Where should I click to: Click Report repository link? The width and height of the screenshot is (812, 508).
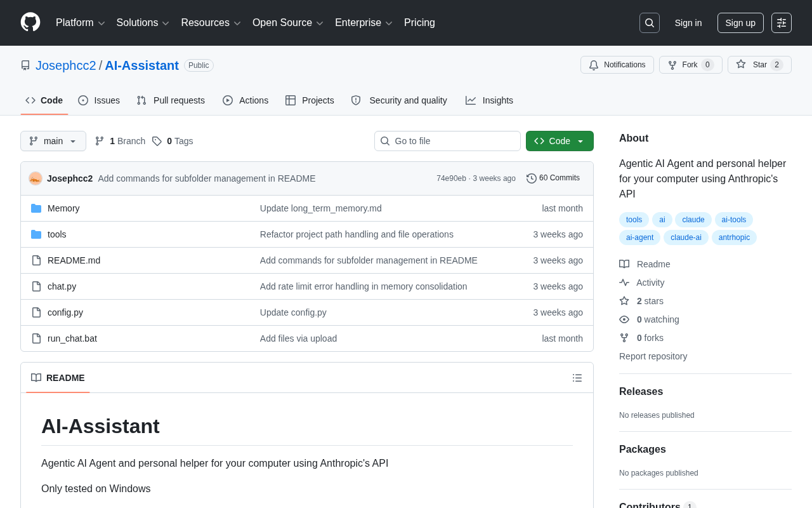653,356
